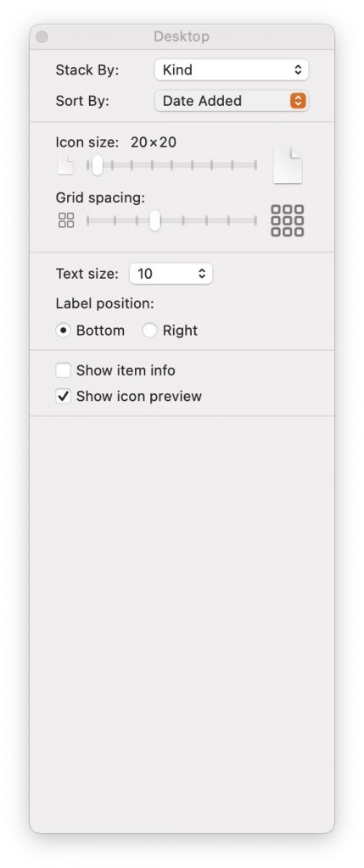Viewport: 364px width, 868px height.
Task: Open the Sort By dropdown showing Date Added
Action: click(x=232, y=101)
